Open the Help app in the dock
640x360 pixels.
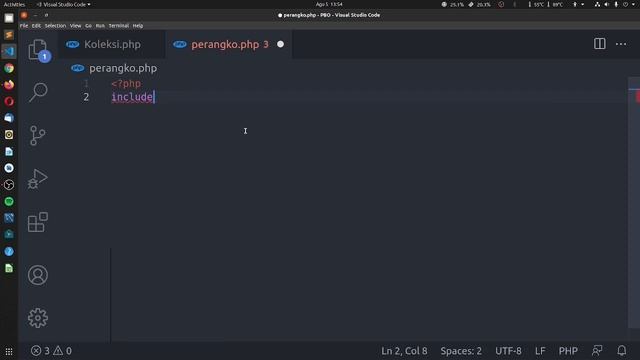coord(9,251)
